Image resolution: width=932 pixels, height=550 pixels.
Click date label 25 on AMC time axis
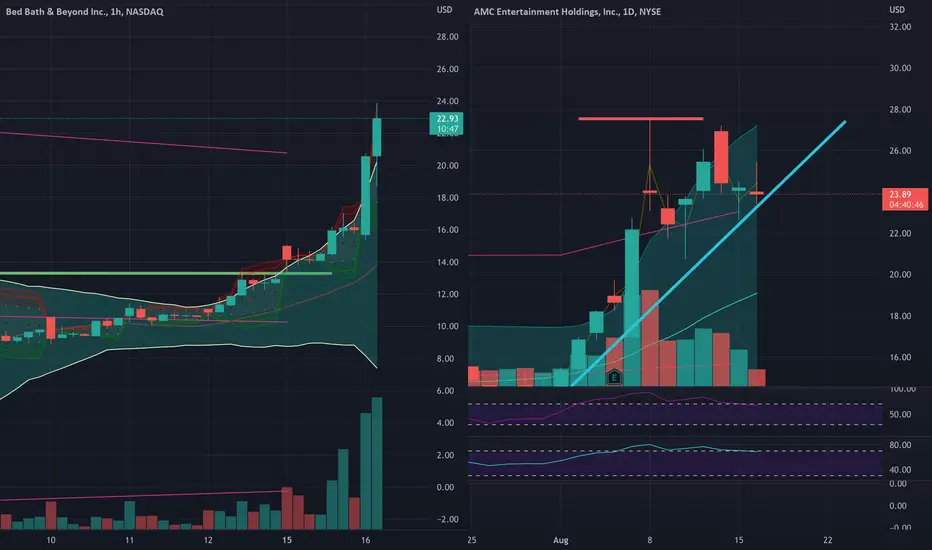471,540
